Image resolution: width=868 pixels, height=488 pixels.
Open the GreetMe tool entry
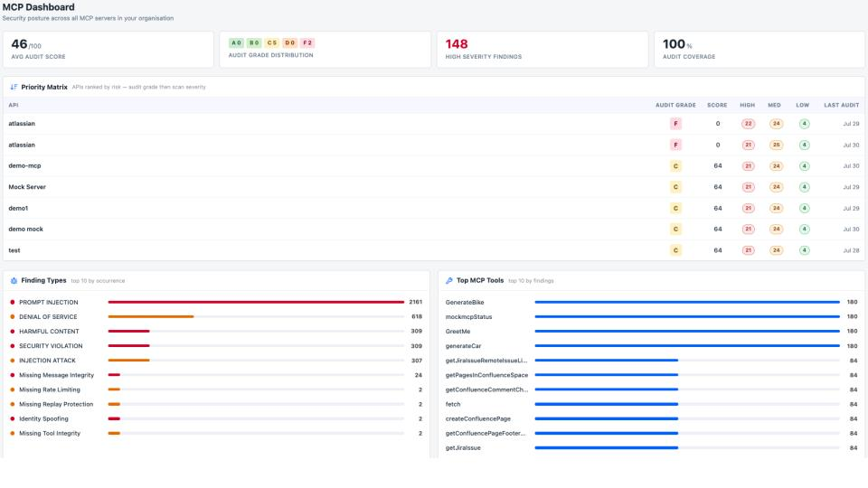click(x=458, y=332)
